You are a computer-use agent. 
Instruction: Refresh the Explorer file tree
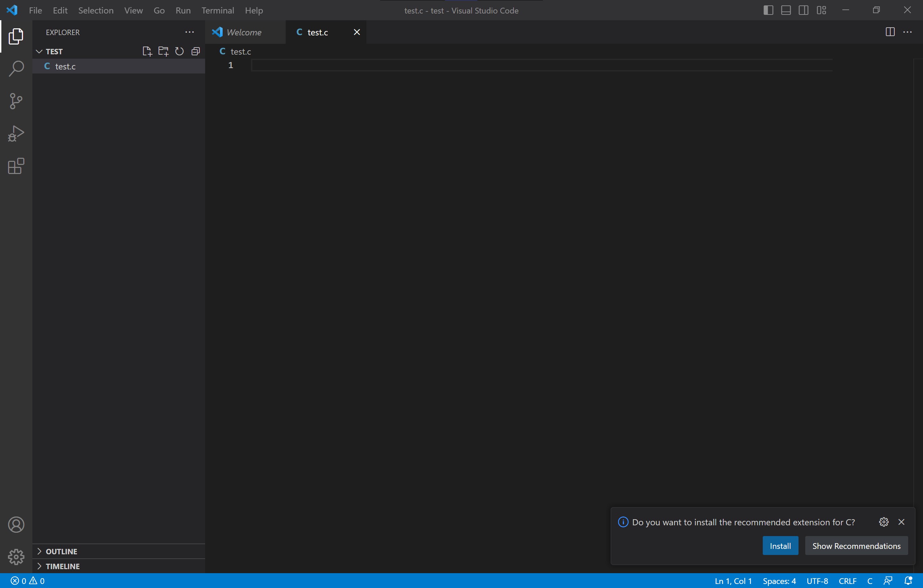click(x=179, y=51)
